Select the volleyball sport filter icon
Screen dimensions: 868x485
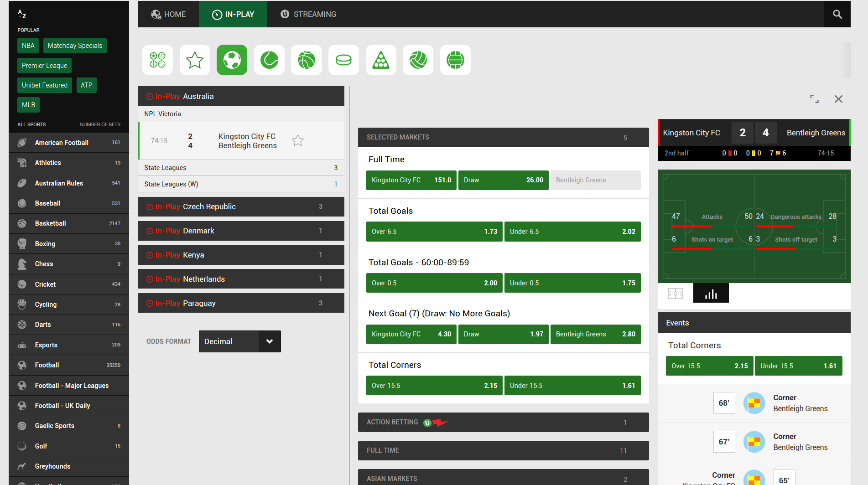click(x=418, y=60)
